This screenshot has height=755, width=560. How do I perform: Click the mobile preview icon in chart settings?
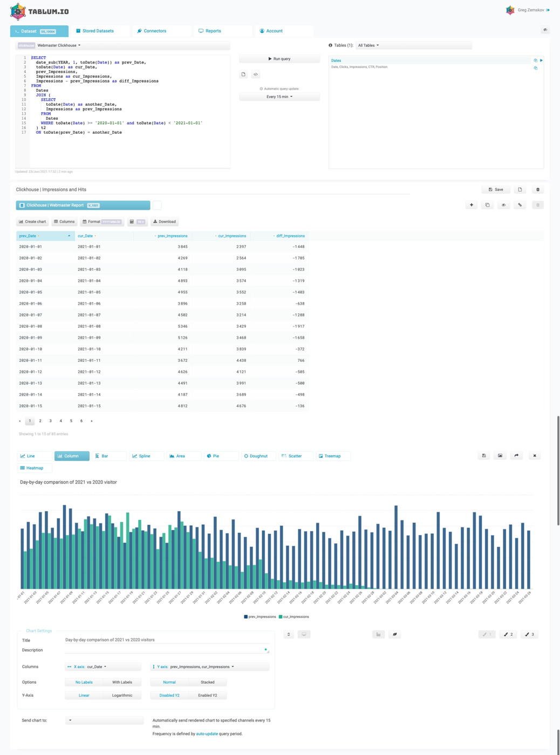pyautogui.click(x=289, y=634)
